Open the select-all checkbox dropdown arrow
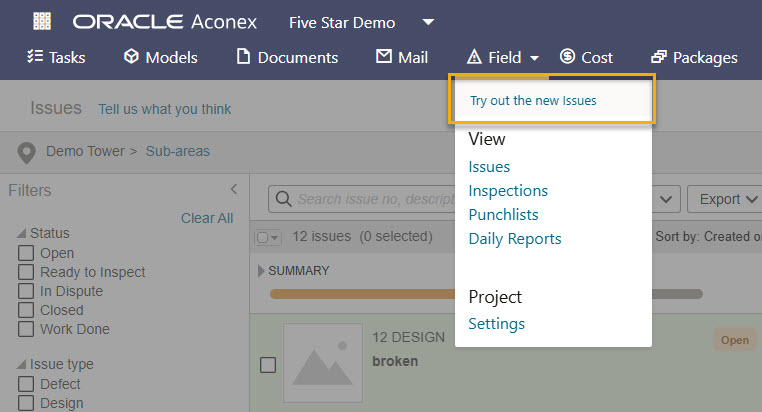The image size is (762, 412). (275, 238)
